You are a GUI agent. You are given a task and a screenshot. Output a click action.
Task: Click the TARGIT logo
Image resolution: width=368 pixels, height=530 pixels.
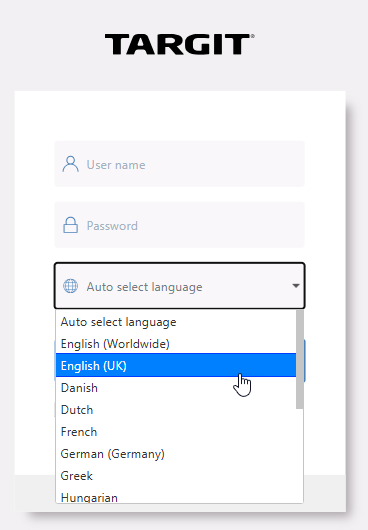coord(179,44)
